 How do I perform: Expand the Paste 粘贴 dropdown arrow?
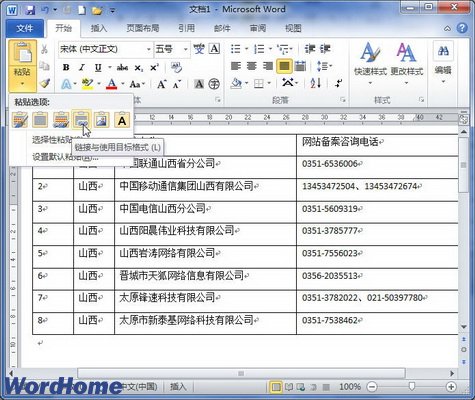(x=22, y=83)
